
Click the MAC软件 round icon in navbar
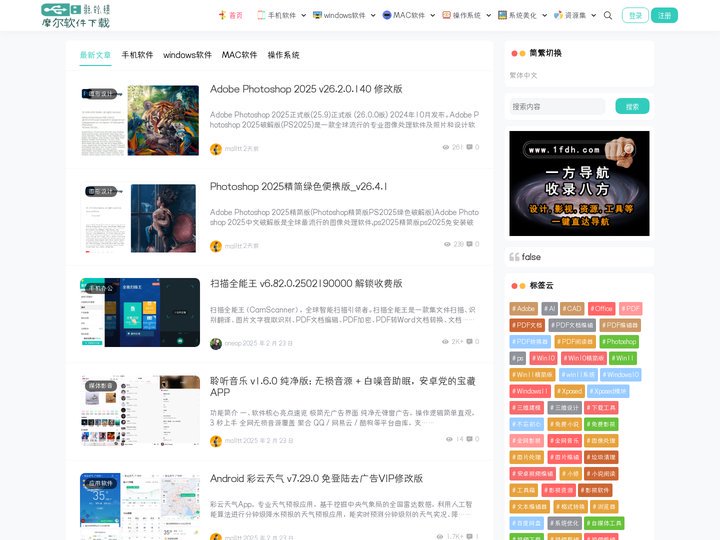[387, 15]
